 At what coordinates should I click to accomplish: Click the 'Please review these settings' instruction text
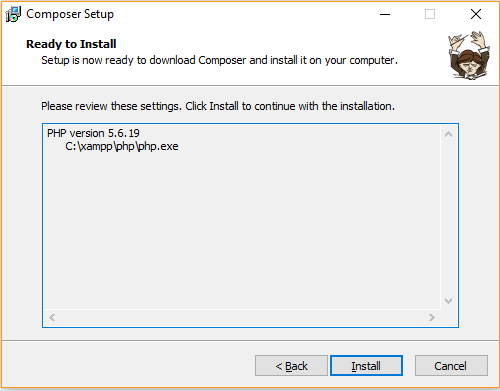point(218,106)
